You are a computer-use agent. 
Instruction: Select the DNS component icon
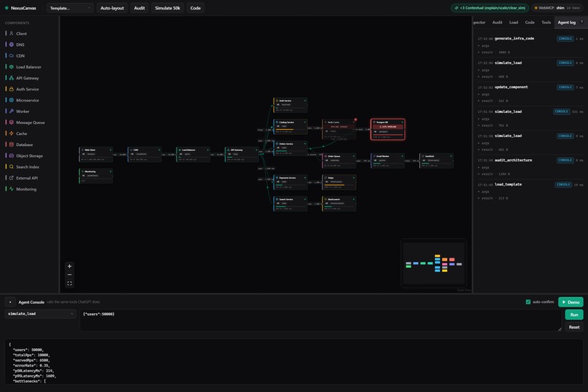point(11,45)
